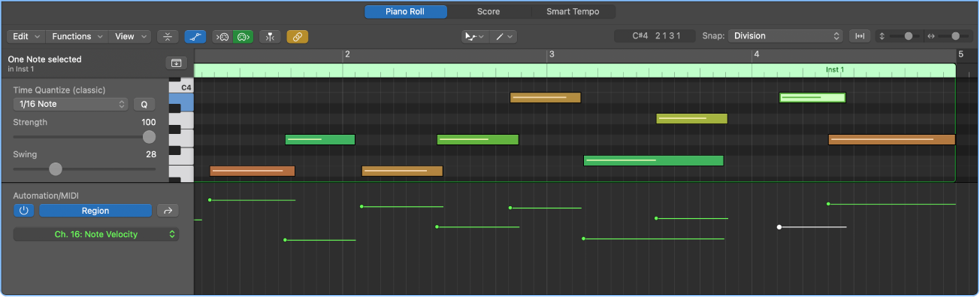Click the Strength value 100

click(x=149, y=122)
